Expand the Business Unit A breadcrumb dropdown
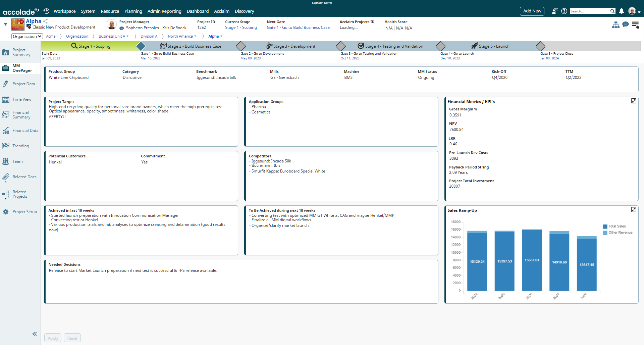 click(127, 36)
